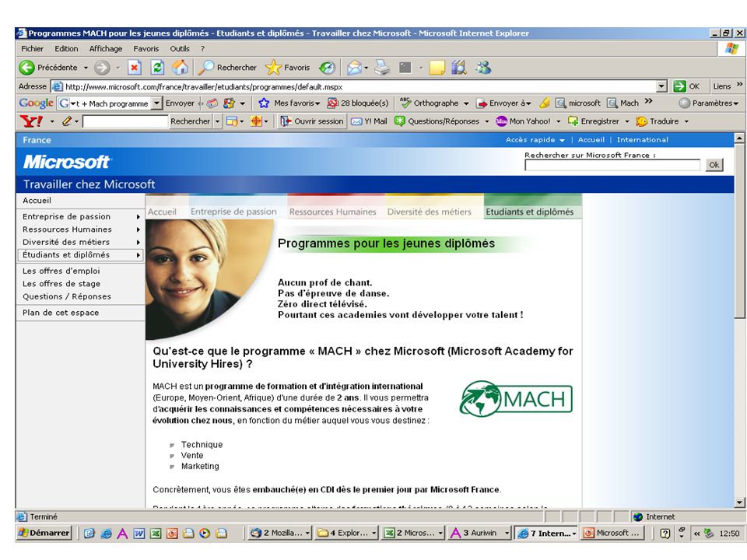Expand Diversité des métiers sidebar submenu
Screen dimensions: 747x560
[x=139, y=243]
